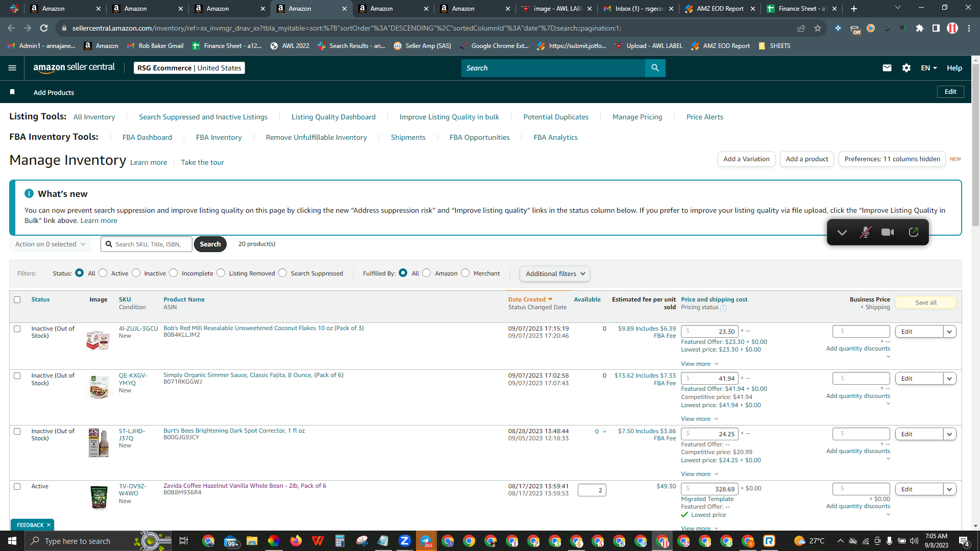
Task: Open Task View on the taskbar
Action: [184, 541]
